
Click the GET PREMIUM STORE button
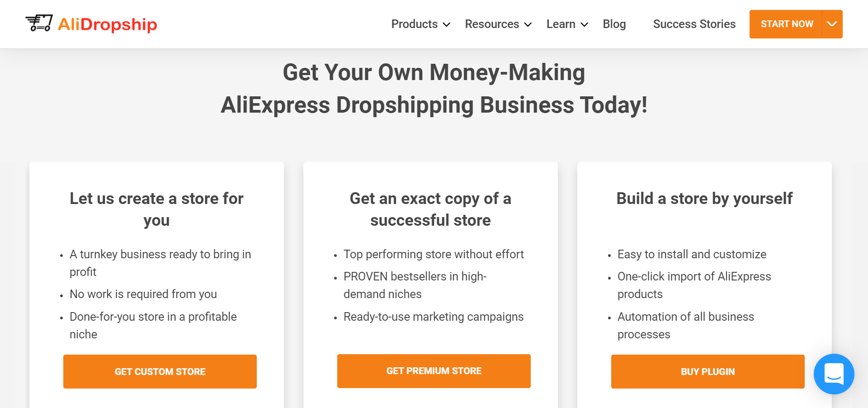point(434,371)
